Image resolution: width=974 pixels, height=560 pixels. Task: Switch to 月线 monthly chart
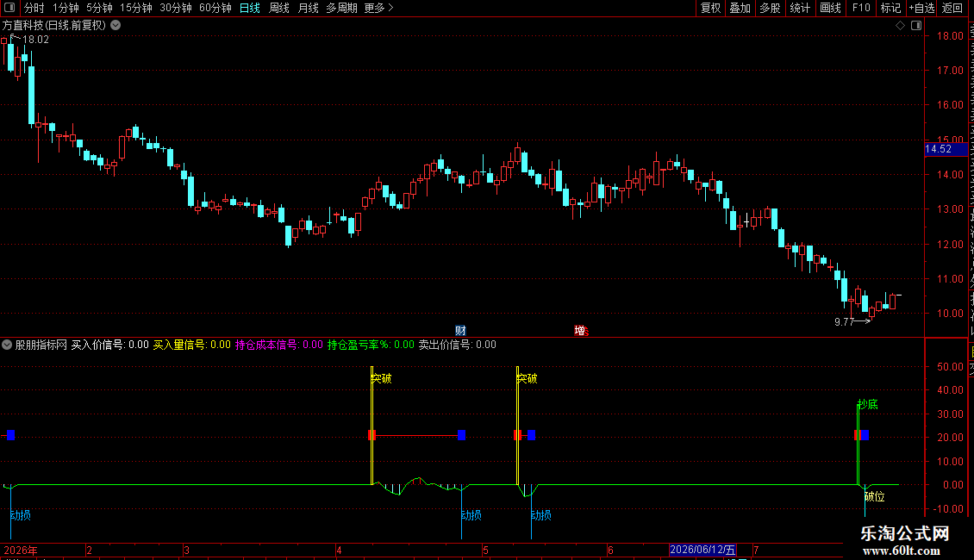tap(308, 8)
